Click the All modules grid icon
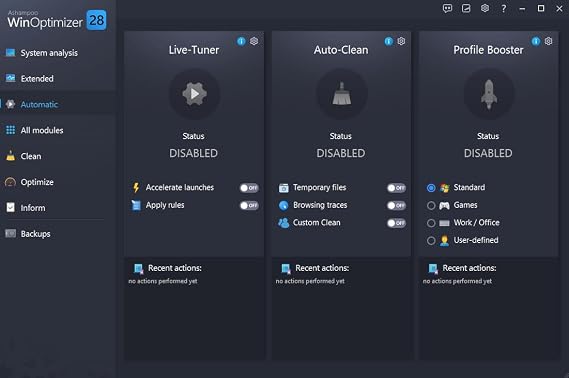 (x=11, y=130)
